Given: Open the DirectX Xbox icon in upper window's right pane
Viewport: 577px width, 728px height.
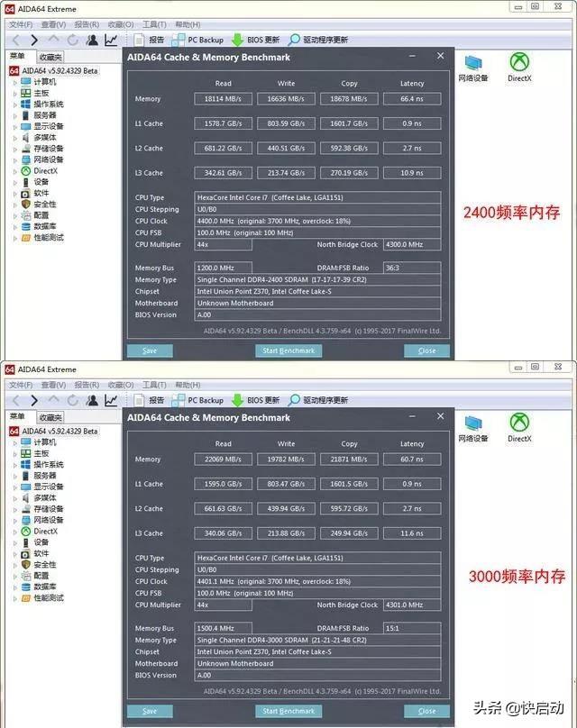Looking at the screenshot, I should 519,68.
